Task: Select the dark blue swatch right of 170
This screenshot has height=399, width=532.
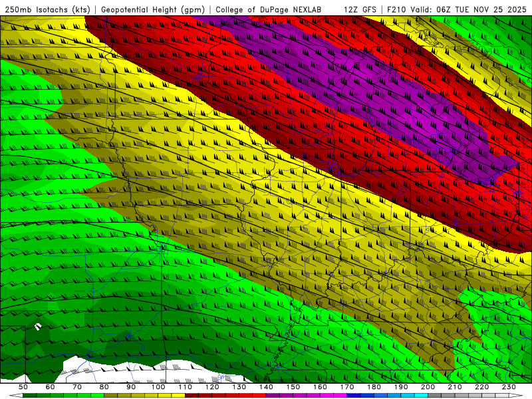Action: (x=354, y=395)
